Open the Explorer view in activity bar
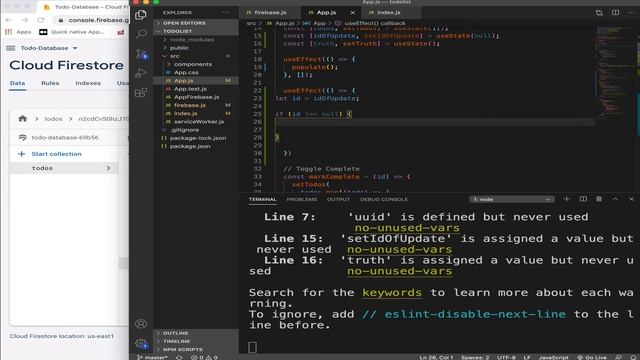The image size is (640, 360). pos(141,15)
